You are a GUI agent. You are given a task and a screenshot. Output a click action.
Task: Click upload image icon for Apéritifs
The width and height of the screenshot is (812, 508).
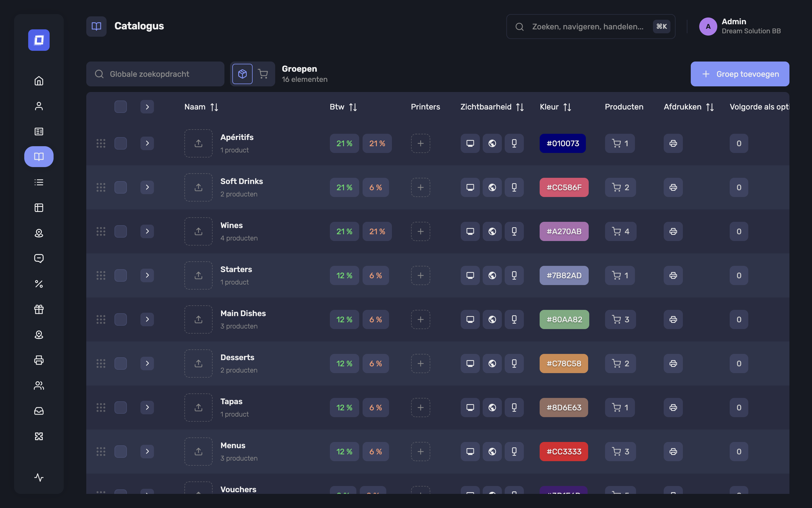198,143
